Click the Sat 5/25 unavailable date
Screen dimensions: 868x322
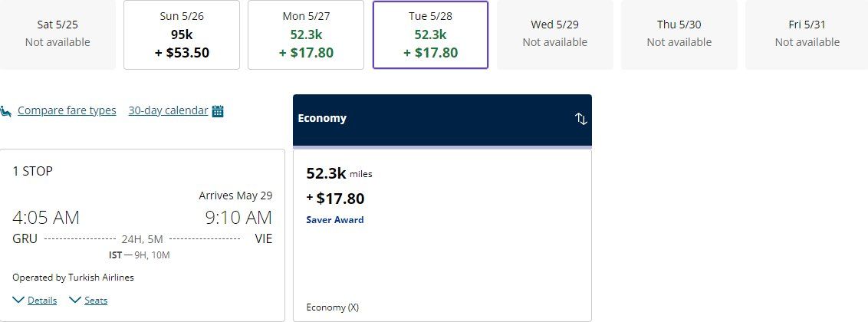pos(58,34)
